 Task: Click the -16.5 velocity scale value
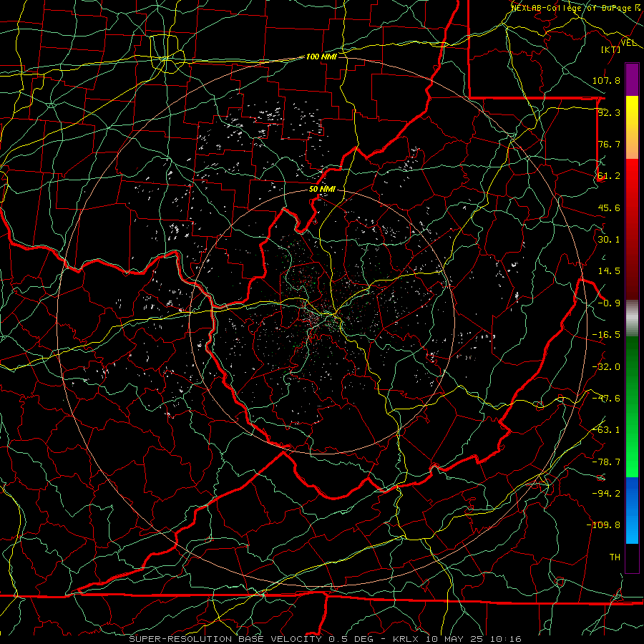606,335
